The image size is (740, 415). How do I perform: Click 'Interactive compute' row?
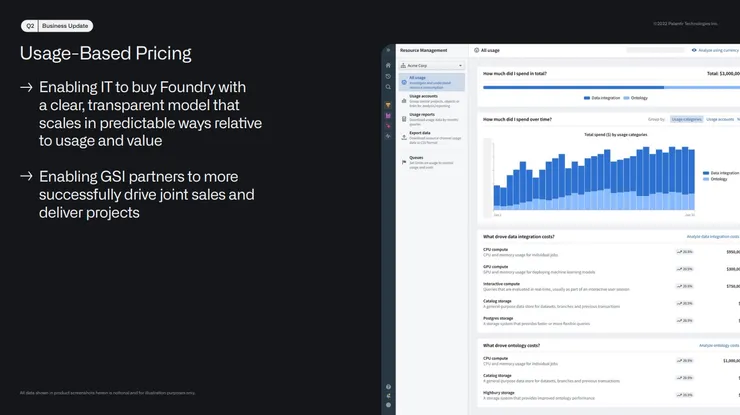click(x=611, y=286)
